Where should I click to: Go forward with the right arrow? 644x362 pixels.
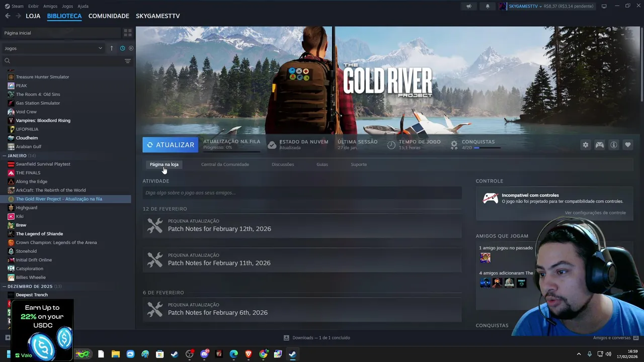pos(19,16)
